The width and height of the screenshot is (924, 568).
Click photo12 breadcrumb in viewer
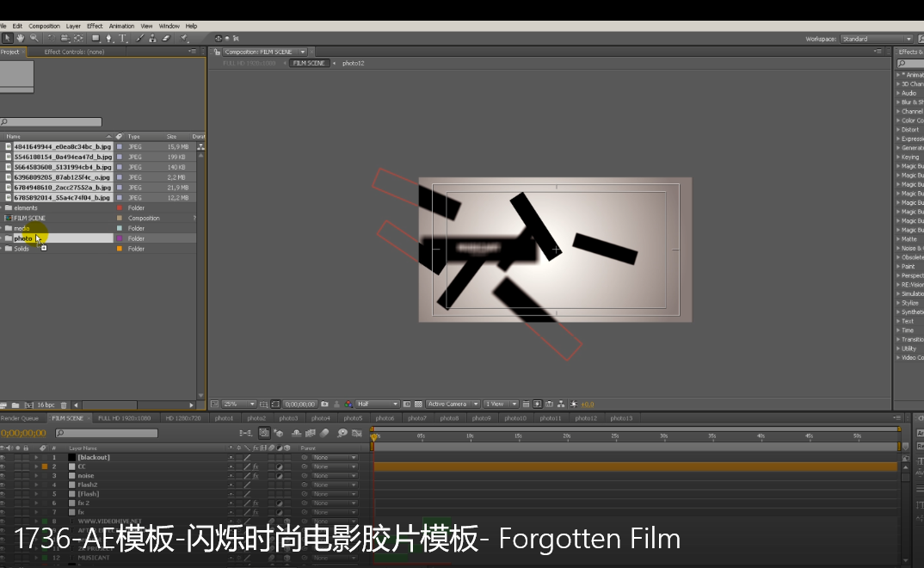[353, 63]
